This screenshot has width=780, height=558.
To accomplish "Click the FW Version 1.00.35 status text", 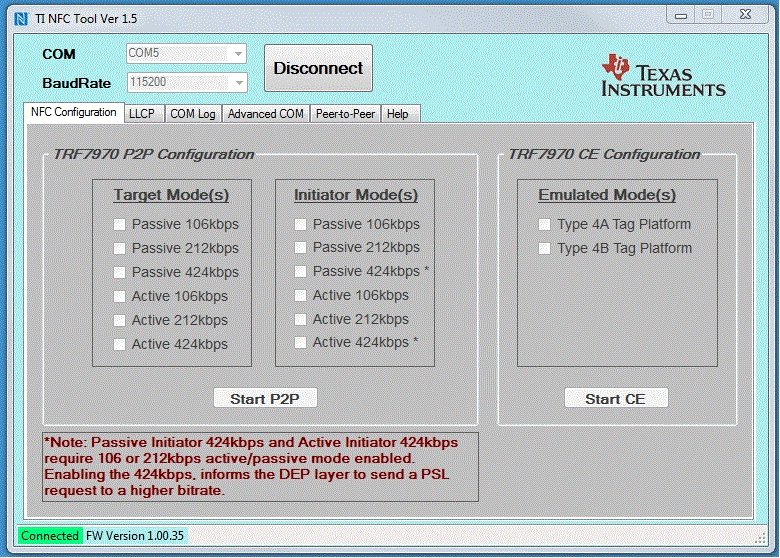I will (135, 536).
